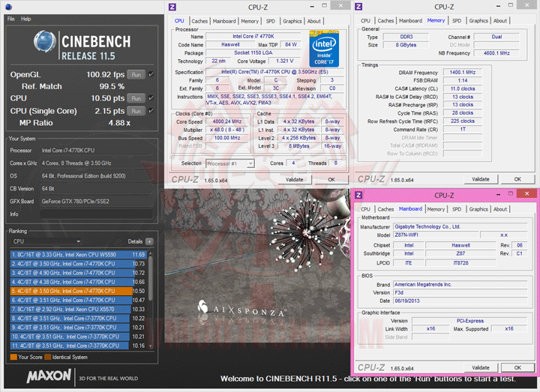Click the Info input field in Your System
Image resolution: width=540 pixels, height=392 pixels.
[x=96, y=214]
